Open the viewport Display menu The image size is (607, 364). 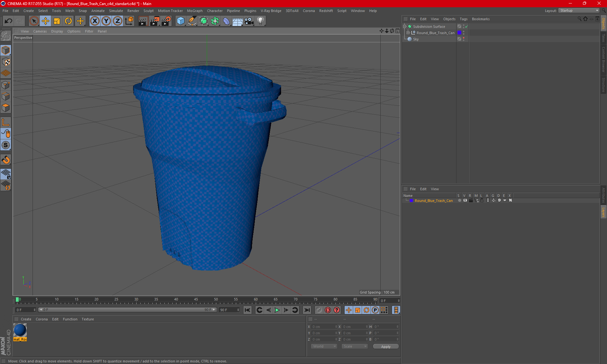click(x=57, y=31)
